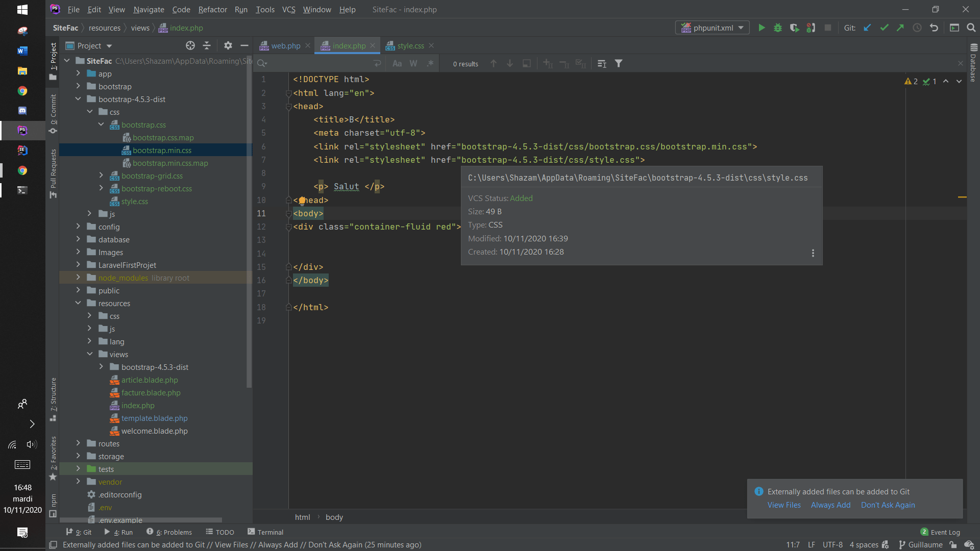Open more options in file info popup
The width and height of the screenshot is (980, 551).
click(813, 254)
